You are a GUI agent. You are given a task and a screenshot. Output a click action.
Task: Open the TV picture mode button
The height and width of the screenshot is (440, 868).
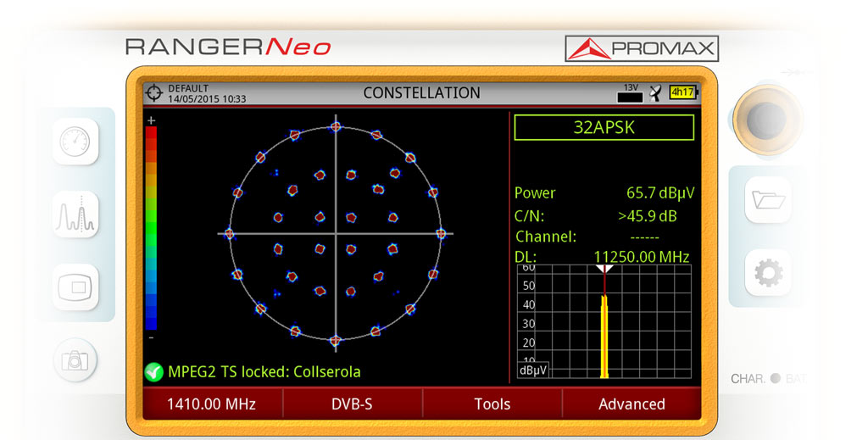(x=75, y=287)
